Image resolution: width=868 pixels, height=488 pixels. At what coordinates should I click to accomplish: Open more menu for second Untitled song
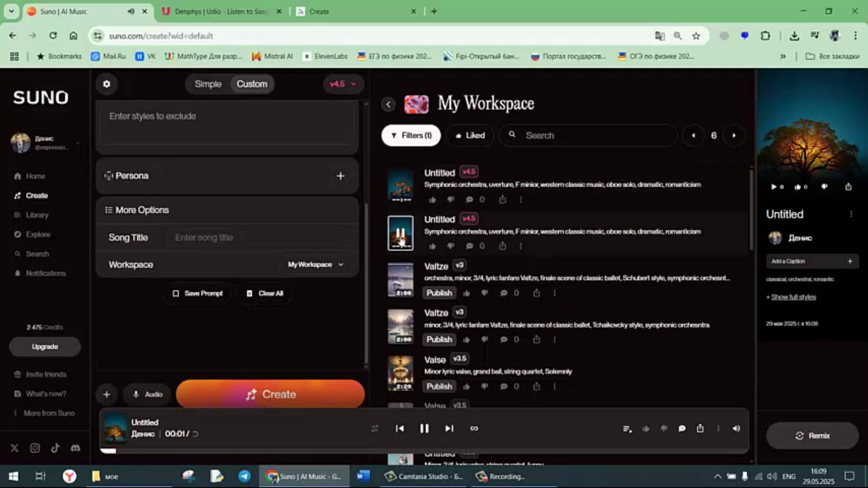521,246
